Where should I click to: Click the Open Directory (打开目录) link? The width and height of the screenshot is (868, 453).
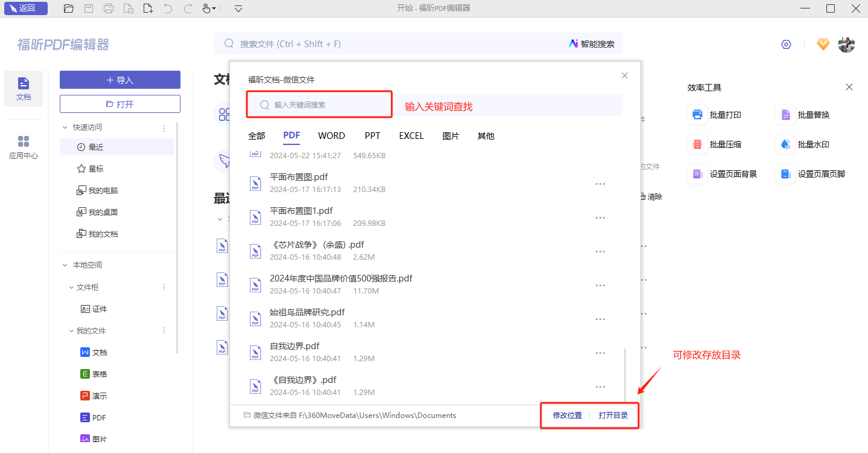click(613, 416)
